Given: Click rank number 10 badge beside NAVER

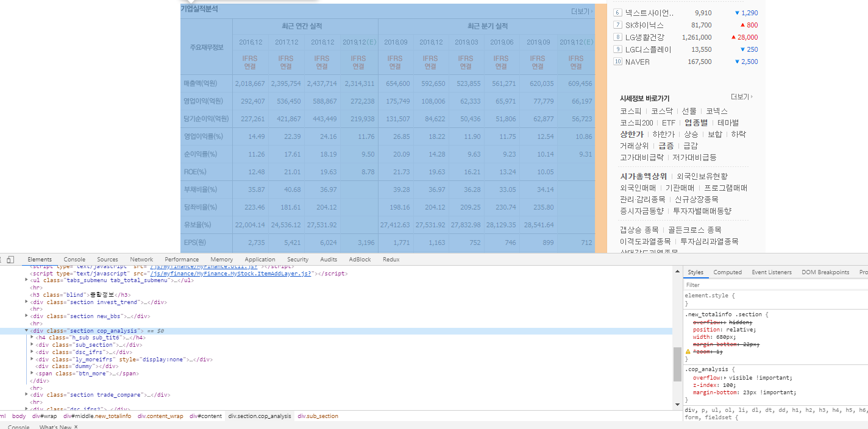Looking at the screenshot, I should tap(617, 62).
